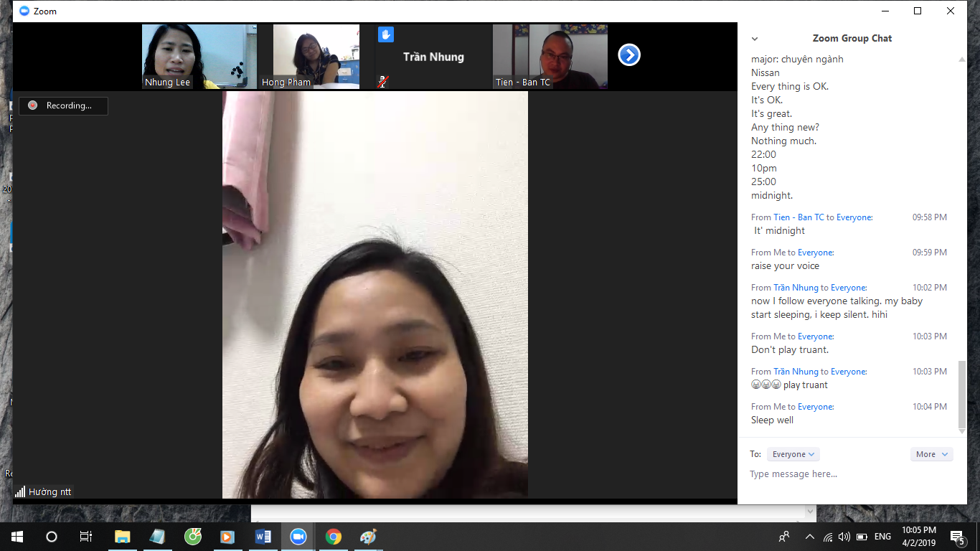Click the 'Don't play truant.' message
This screenshot has height=551, width=980.
790,350
